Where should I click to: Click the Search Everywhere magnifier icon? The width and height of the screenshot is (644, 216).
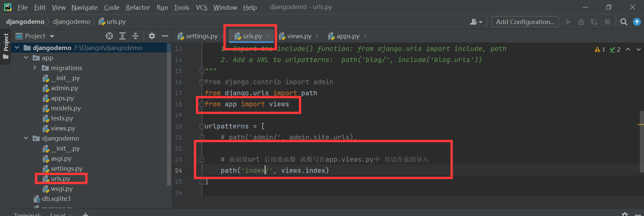tap(624, 22)
